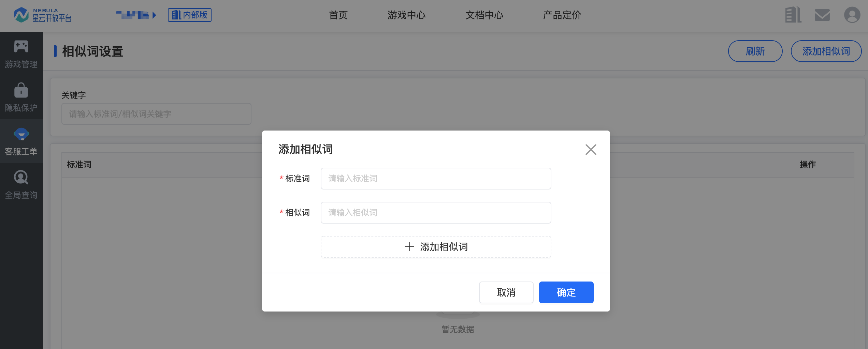
Task: Click the 内部版 badge
Action: (190, 15)
